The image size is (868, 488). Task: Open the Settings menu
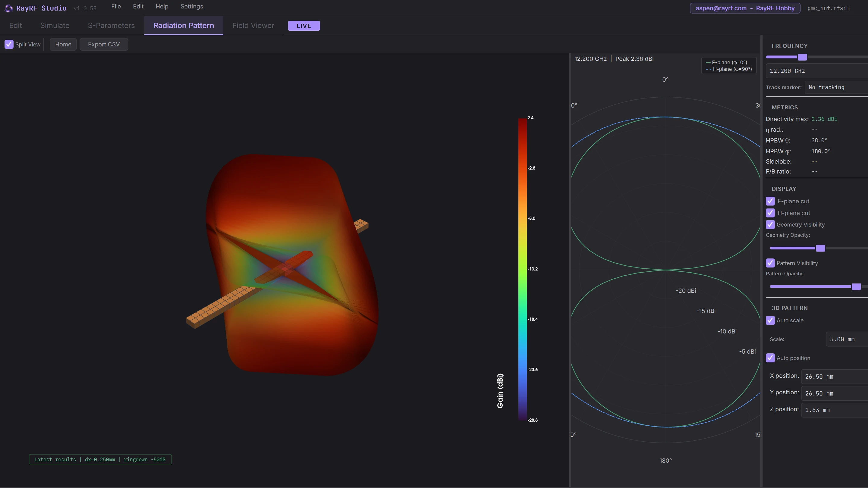tap(192, 6)
